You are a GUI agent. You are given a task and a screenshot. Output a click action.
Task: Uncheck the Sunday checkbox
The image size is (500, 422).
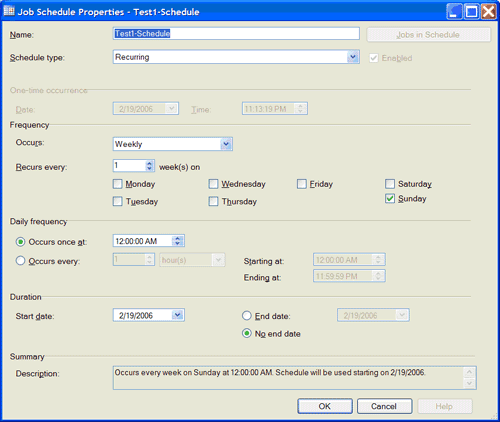coord(390,198)
